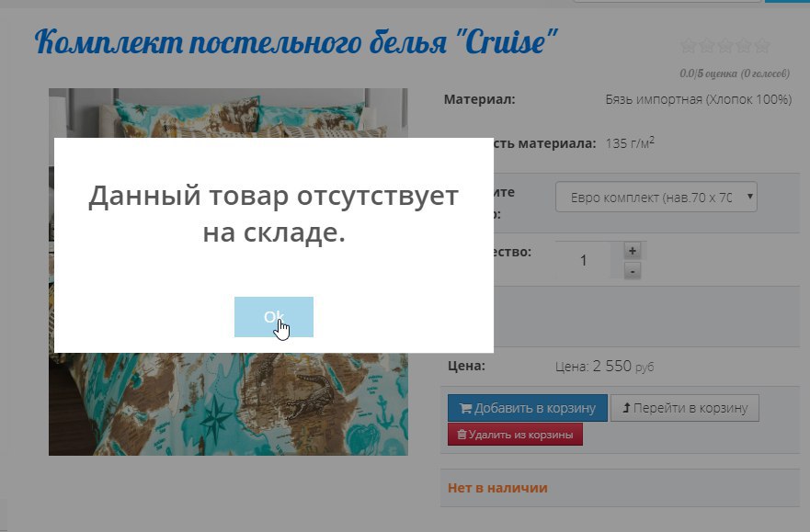The height and width of the screenshot is (532, 810).
Task: Rate product with the first star
Action: (x=689, y=46)
